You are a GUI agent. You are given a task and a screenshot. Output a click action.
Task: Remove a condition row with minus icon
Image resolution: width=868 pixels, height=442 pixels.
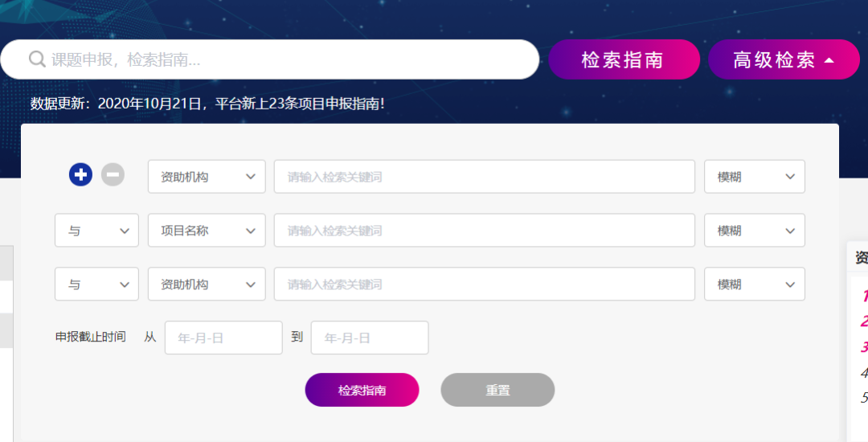[113, 174]
